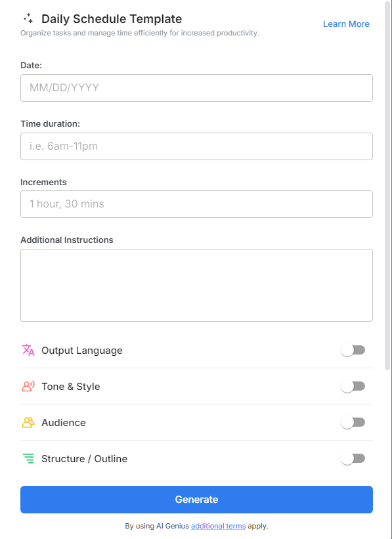Click the speaking-person icon for Tone & Style

point(28,386)
